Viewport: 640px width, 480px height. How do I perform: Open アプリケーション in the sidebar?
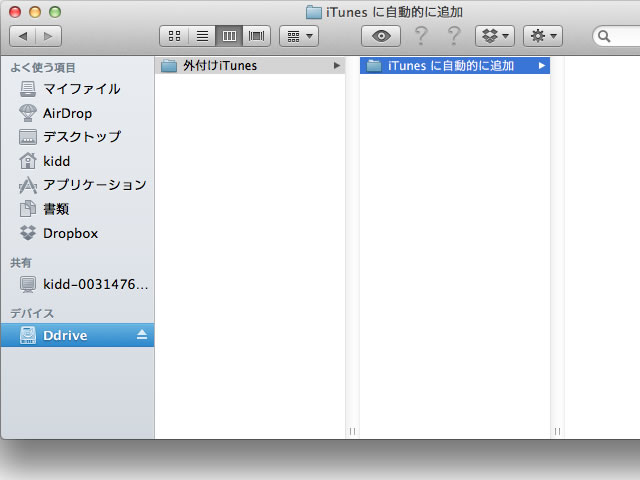coord(78,185)
